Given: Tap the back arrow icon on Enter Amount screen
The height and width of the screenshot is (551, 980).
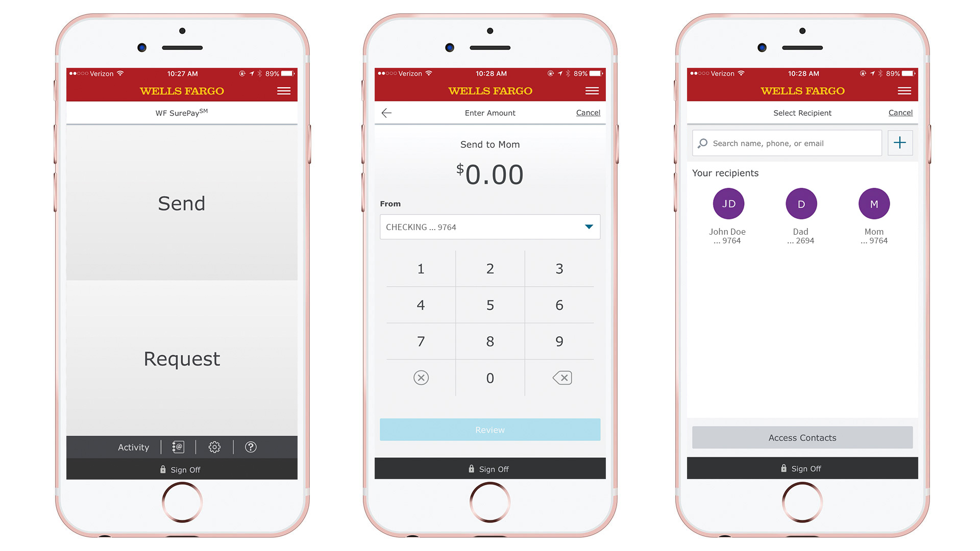Looking at the screenshot, I should click(x=387, y=112).
